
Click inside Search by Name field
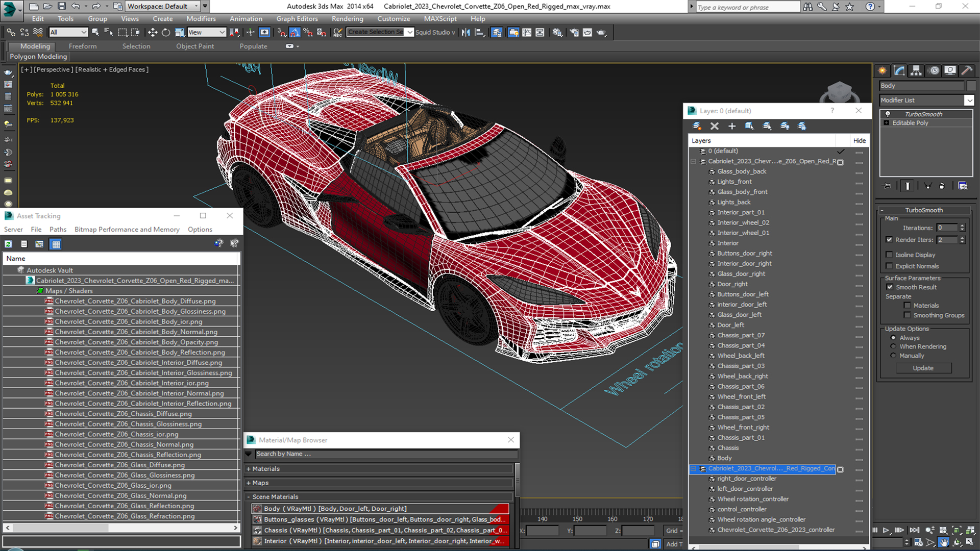pos(386,454)
